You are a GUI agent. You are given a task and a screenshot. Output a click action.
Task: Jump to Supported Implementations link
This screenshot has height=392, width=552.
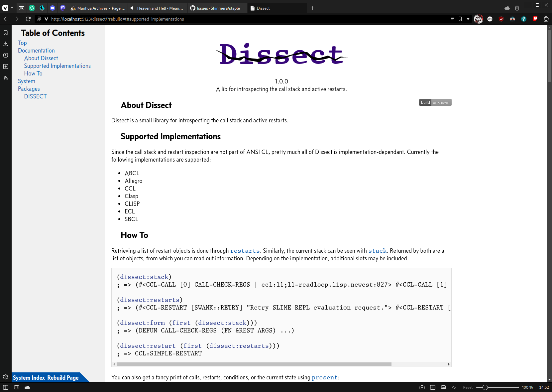click(x=57, y=66)
